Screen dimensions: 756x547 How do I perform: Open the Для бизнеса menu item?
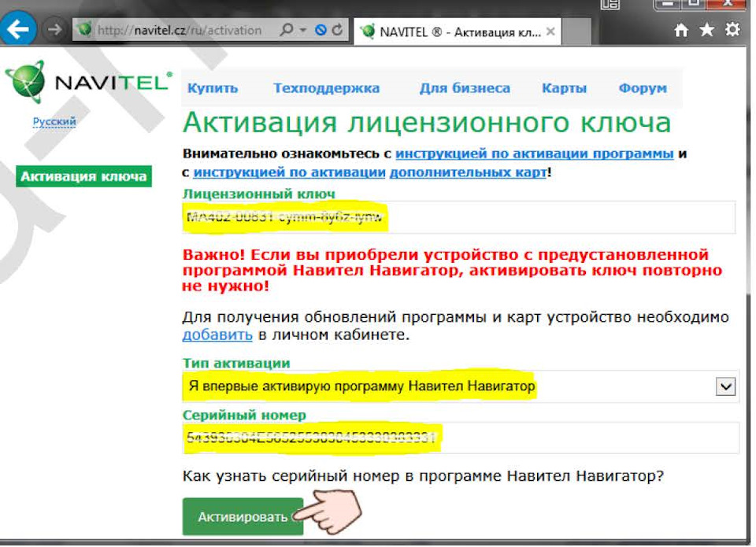coord(465,88)
